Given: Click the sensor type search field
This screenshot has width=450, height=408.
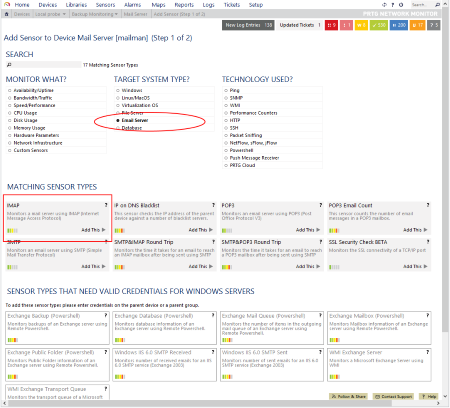Looking at the screenshot, I should [44, 65].
